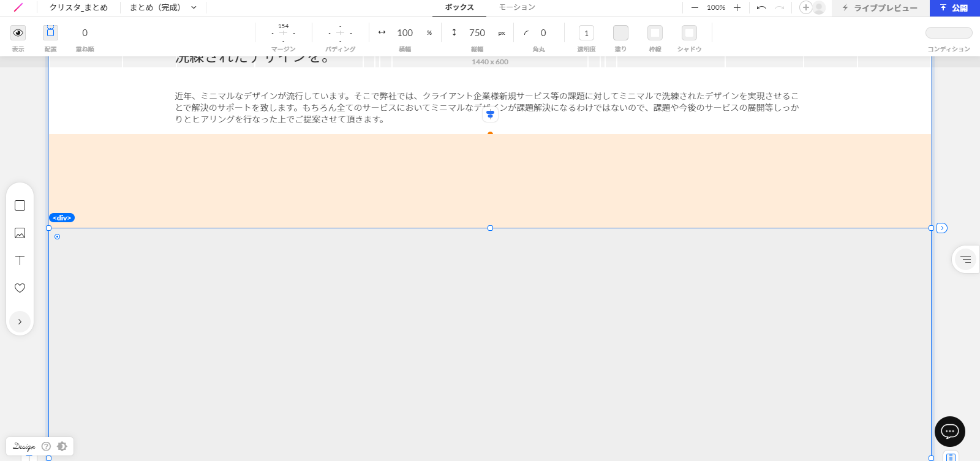Open the layers panel icon on right
The width and height of the screenshot is (980, 461).
pos(966,259)
